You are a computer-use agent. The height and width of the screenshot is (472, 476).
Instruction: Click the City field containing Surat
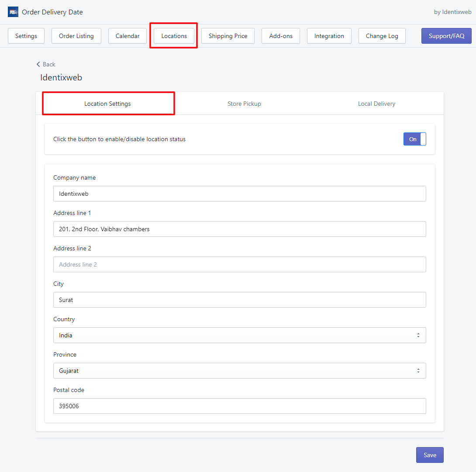coord(239,300)
